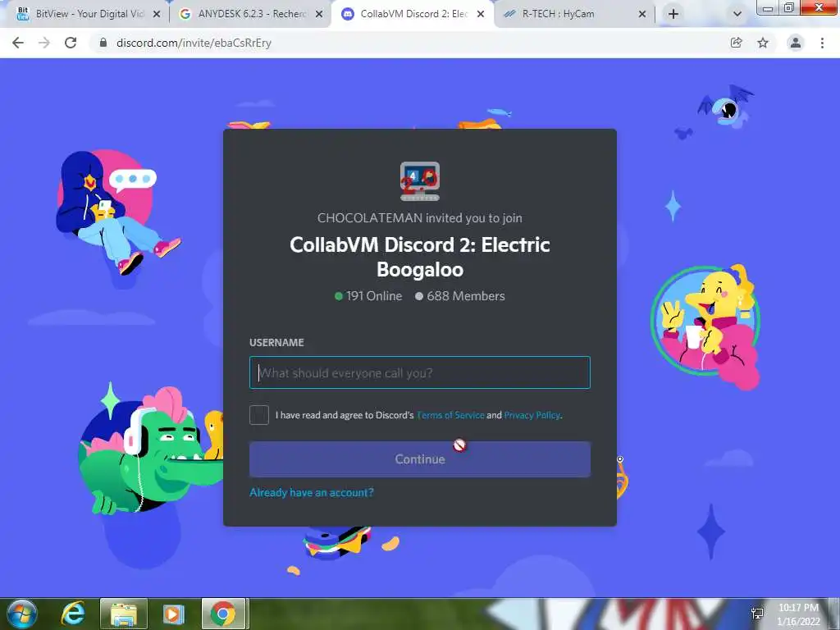
Task: Open the Terms of Service link
Action: (x=450, y=415)
